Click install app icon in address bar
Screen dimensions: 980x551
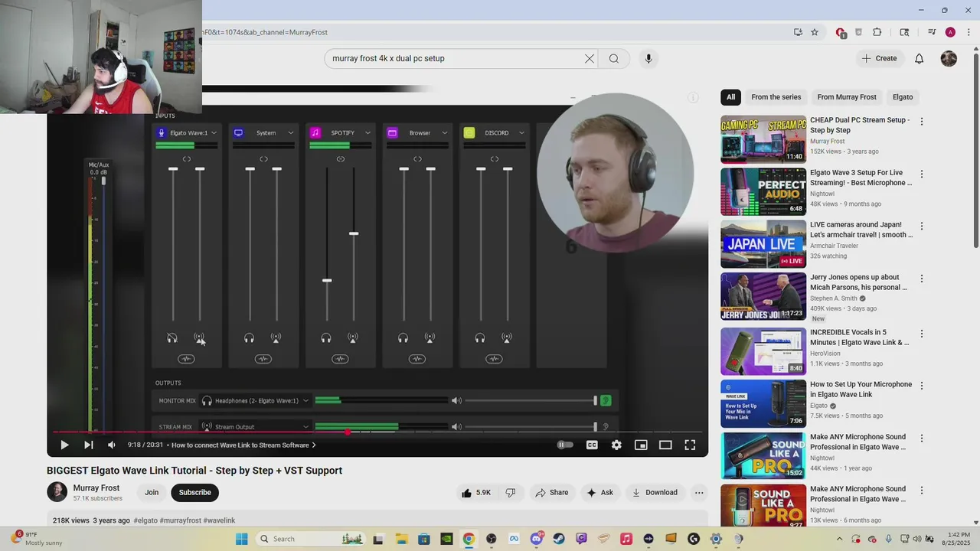click(x=798, y=32)
